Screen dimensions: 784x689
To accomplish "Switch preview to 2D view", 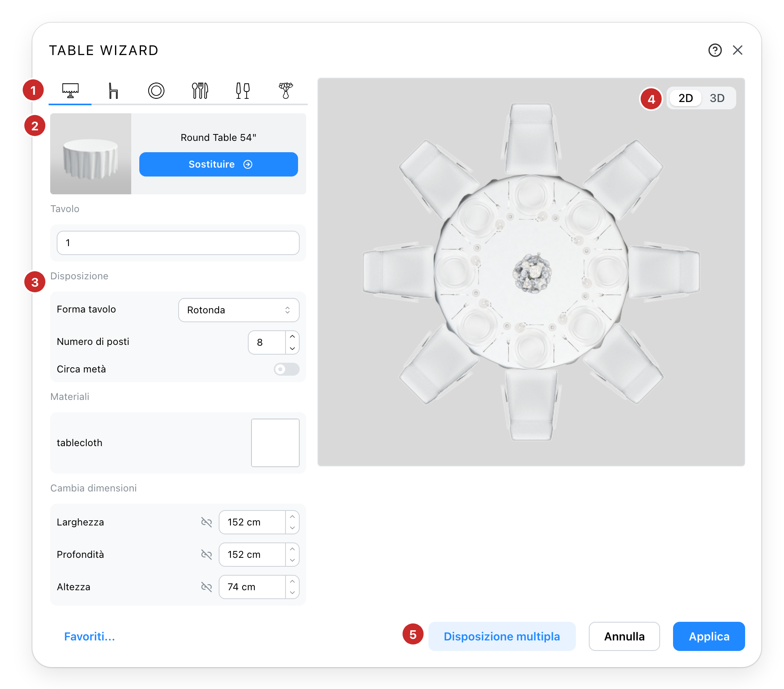I will [x=686, y=98].
